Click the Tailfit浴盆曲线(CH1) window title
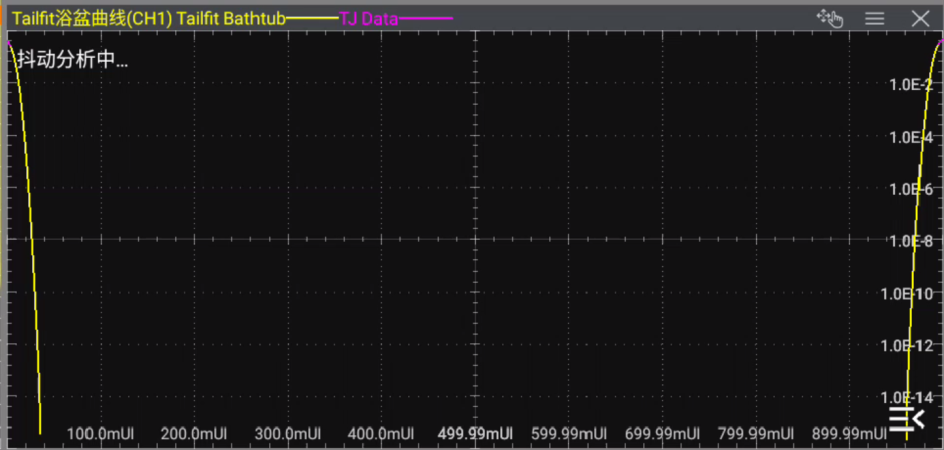This screenshot has height=450, width=944. [92, 19]
